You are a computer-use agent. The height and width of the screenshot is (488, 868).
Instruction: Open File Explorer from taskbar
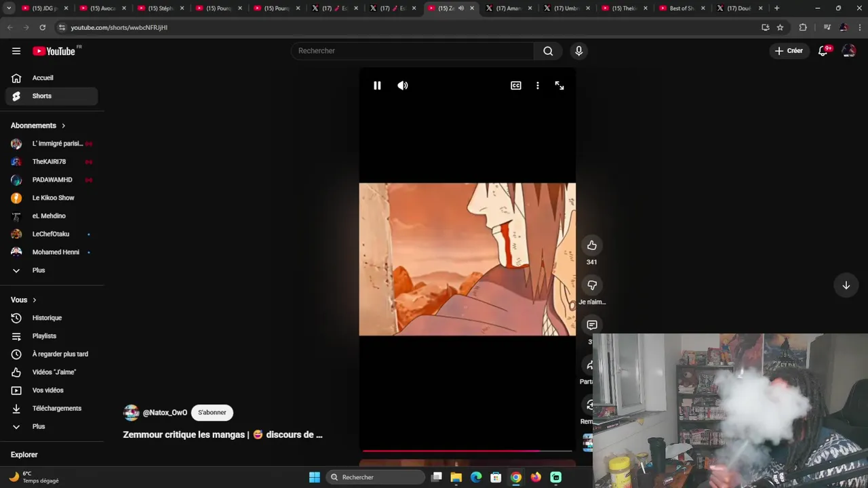tap(456, 477)
